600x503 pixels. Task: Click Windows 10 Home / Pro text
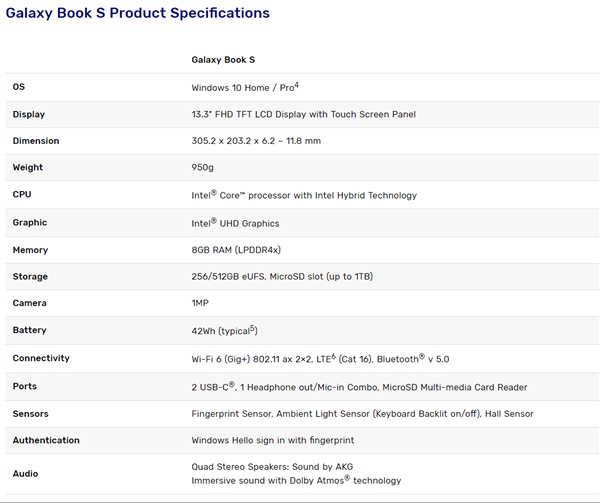pos(243,88)
